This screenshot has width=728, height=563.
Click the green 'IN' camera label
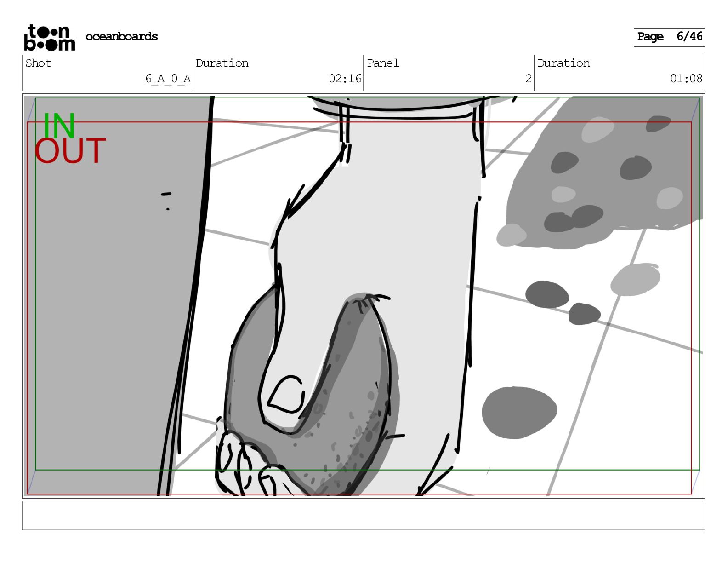click(x=59, y=125)
